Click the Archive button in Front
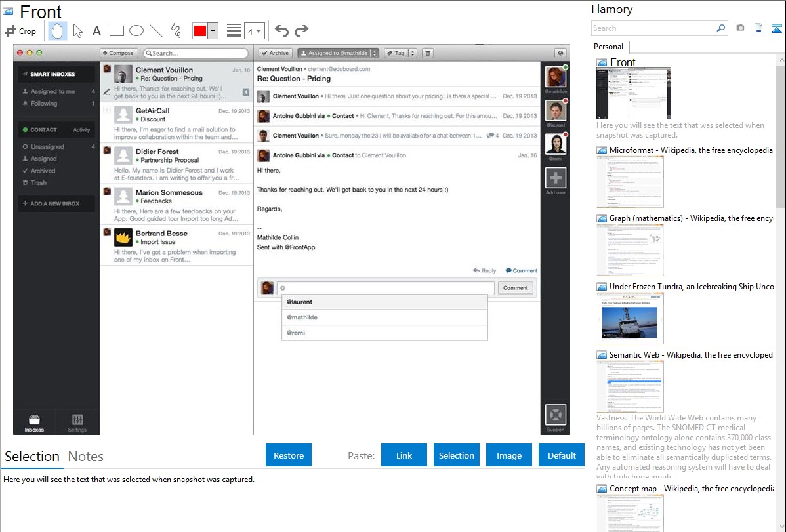Viewport: 786px width, 532px height. click(x=275, y=53)
